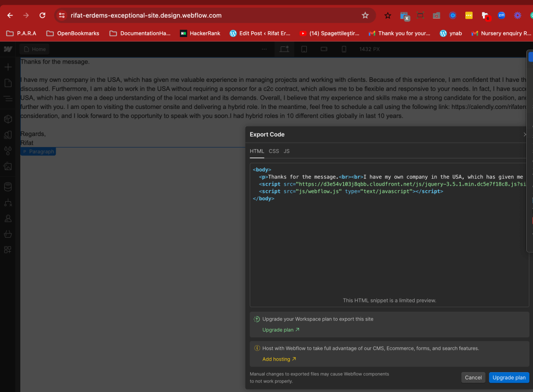Image resolution: width=533 pixels, height=392 pixels.
Task: Open the Edit Post Rifat Er... bookmark
Action: pos(260,33)
